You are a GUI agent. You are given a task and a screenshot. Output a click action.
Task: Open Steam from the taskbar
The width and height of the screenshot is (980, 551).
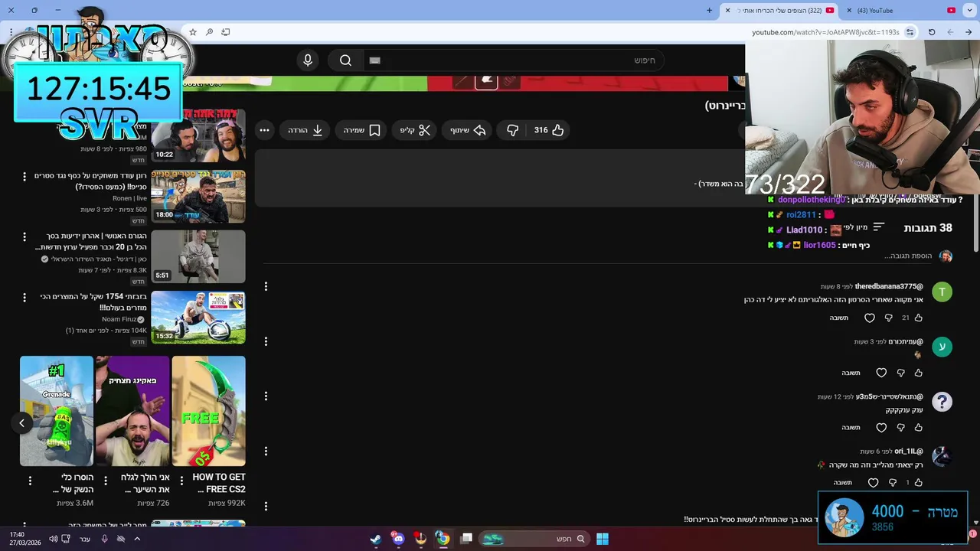pyautogui.click(x=376, y=539)
